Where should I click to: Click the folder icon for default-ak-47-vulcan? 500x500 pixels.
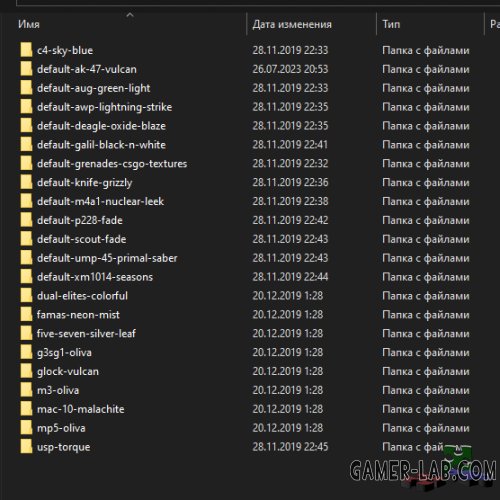[x=26, y=69]
